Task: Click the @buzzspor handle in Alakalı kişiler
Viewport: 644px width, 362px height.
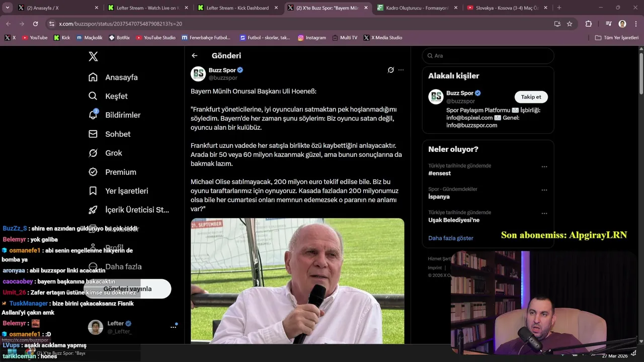Action: (x=460, y=101)
